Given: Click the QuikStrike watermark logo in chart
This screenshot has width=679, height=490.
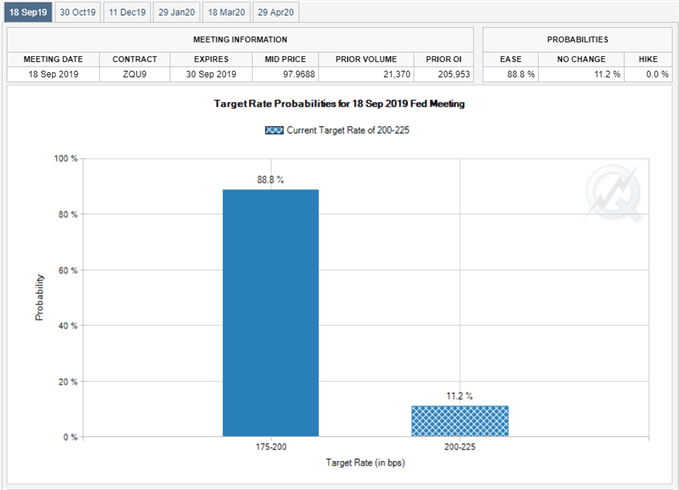Looking at the screenshot, I should [x=619, y=189].
